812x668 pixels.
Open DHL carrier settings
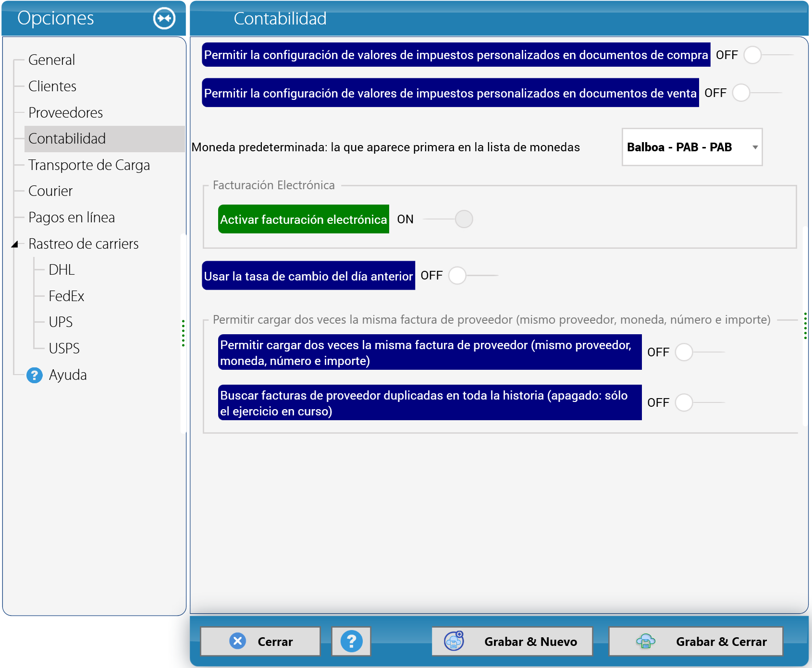click(62, 270)
